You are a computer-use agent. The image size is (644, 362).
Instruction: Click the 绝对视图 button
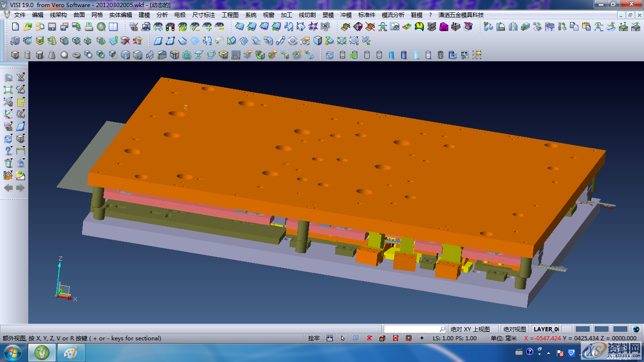[514, 329]
